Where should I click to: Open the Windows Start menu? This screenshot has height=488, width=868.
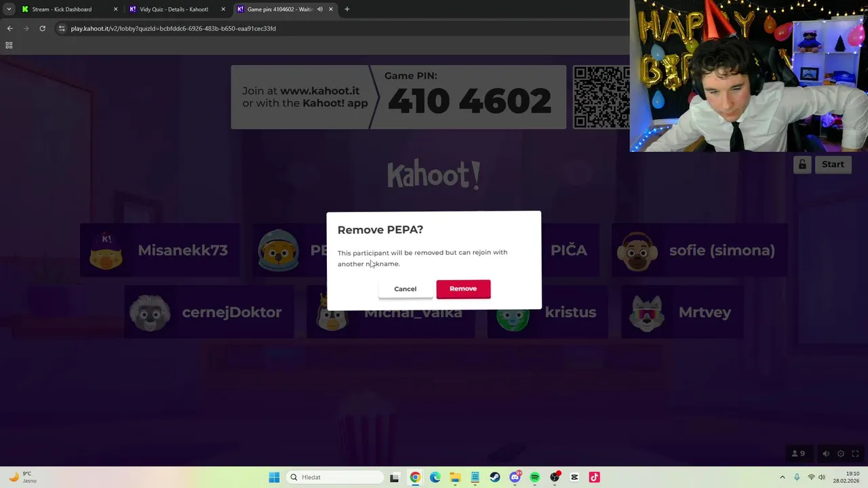point(274,477)
